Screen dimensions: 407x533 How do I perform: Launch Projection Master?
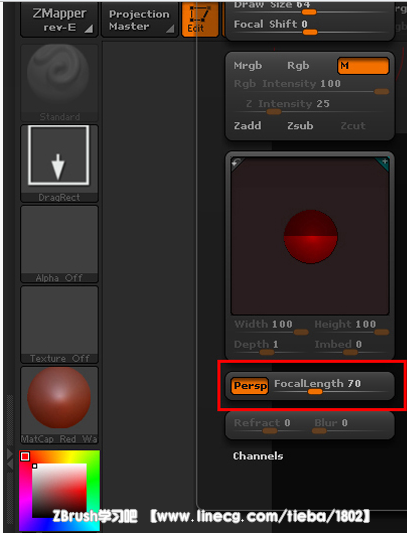[140, 19]
